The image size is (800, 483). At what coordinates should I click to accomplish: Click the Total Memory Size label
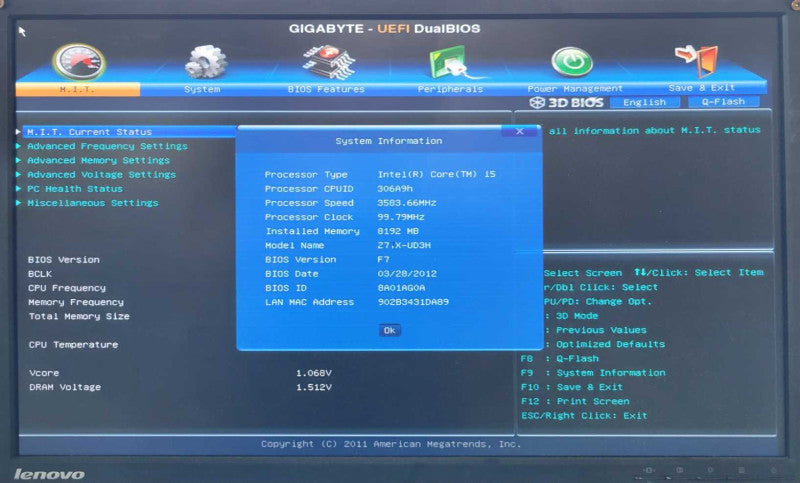[79, 316]
